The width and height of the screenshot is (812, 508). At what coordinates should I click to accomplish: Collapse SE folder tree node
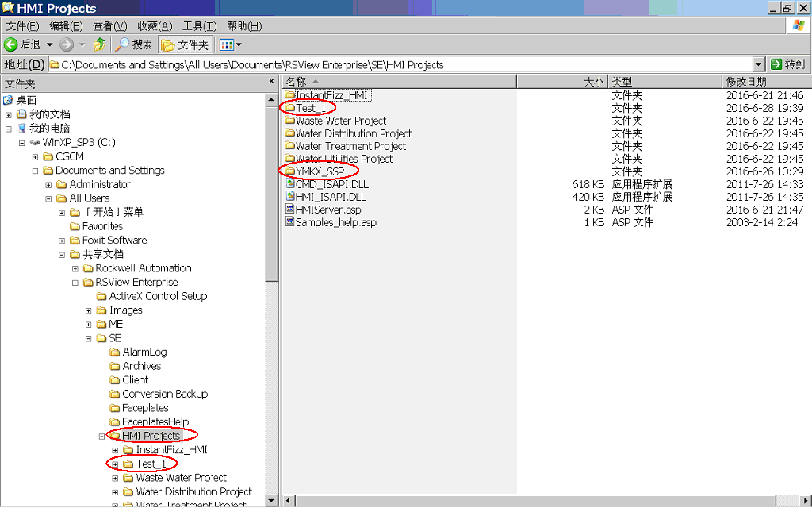(89, 338)
